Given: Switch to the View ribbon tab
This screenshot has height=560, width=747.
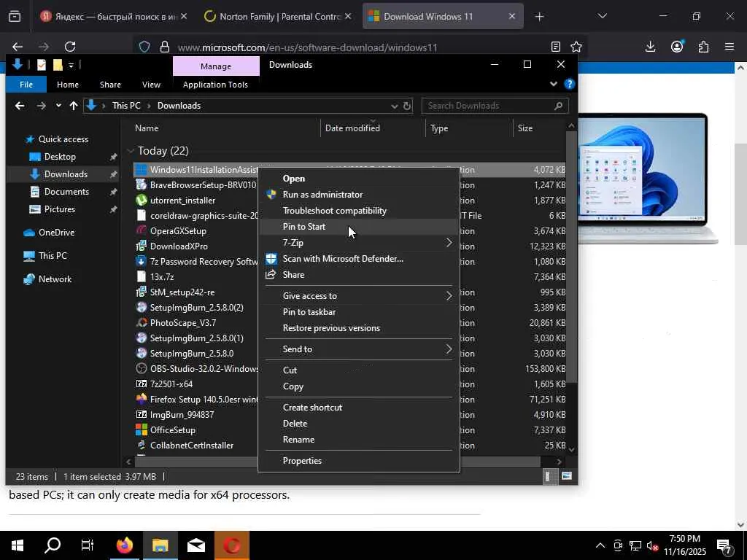Looking at the screenshot, I should point(151,85).
